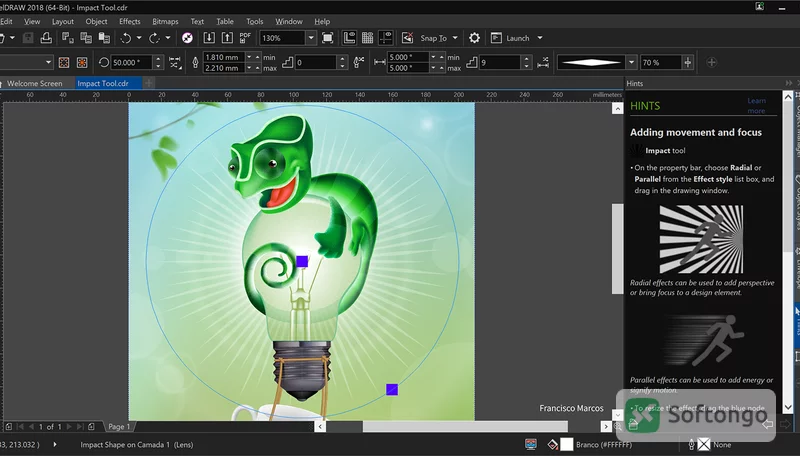Click the Export icon with up arrow
This screenshot has width=800, height=456.
pos(227,38)
